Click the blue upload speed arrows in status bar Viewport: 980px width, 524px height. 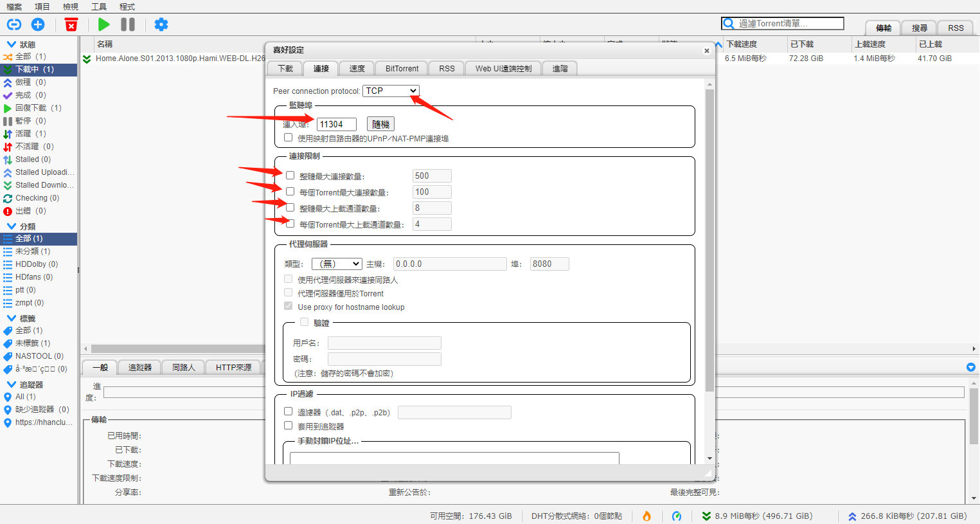852,516
